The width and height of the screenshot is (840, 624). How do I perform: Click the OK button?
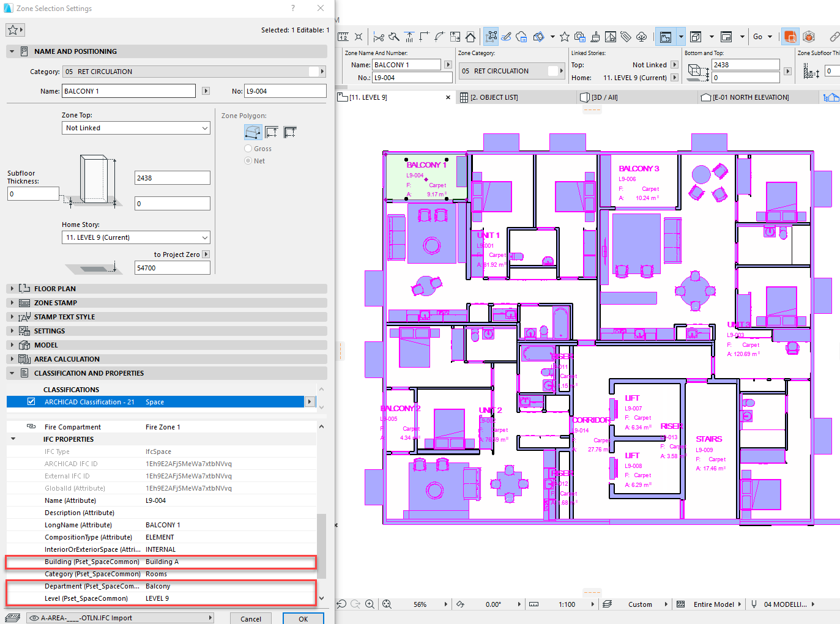tap(303, 618)
